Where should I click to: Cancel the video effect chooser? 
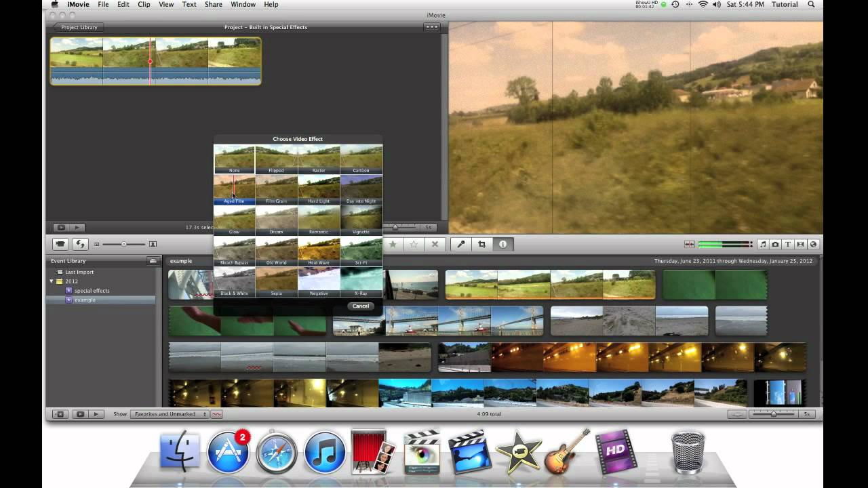coord(361,306)
